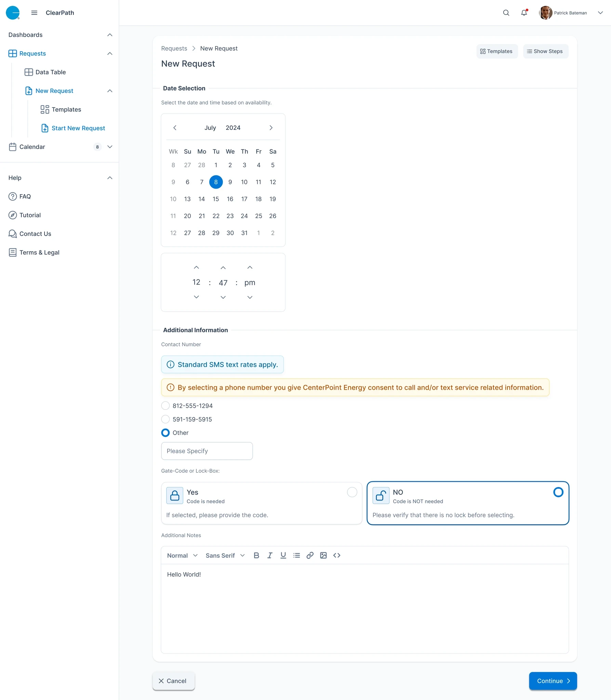Click the code block icon
The height and width of the screenshot is (700, 611).
click(337, 555)
